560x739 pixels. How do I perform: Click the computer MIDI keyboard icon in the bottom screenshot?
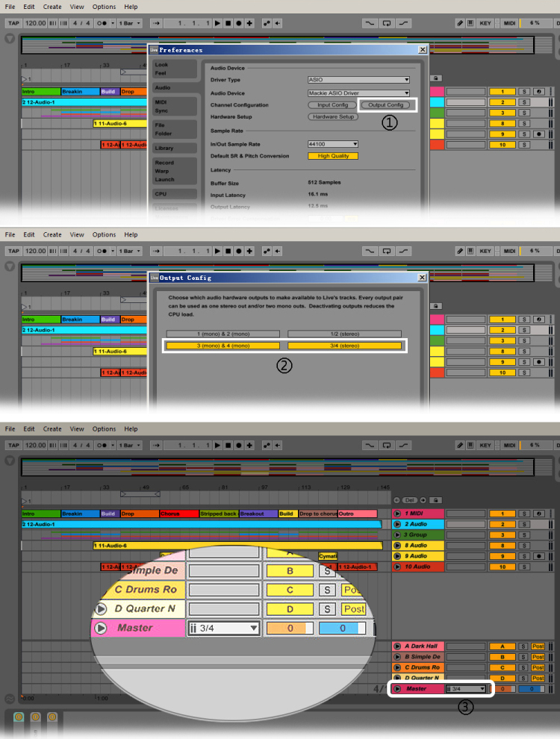[470, 446]
